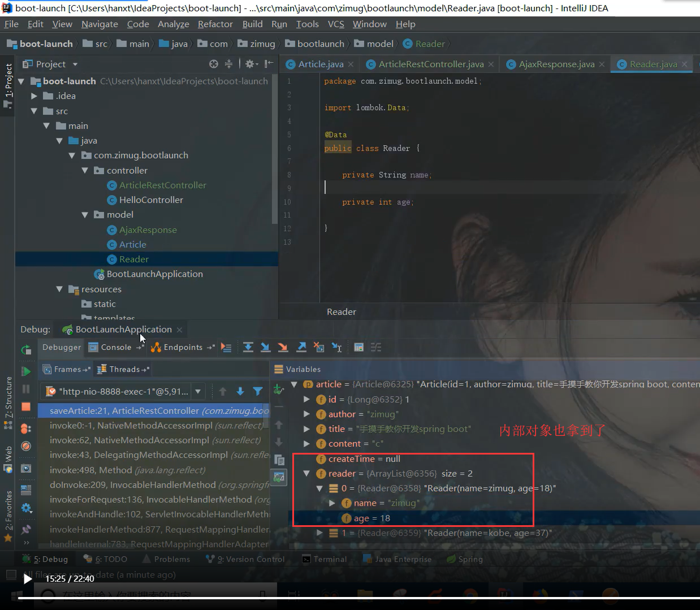Image resolution: width=700 pixels, height=610 pixels.
Task: Click Collapse All icon in Project panel
Action: 228,64
